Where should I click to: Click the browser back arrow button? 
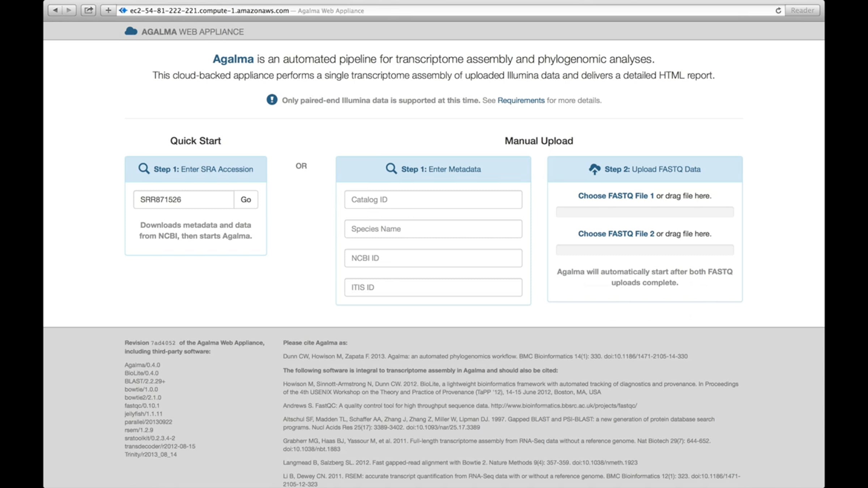(x=55, y=10)
